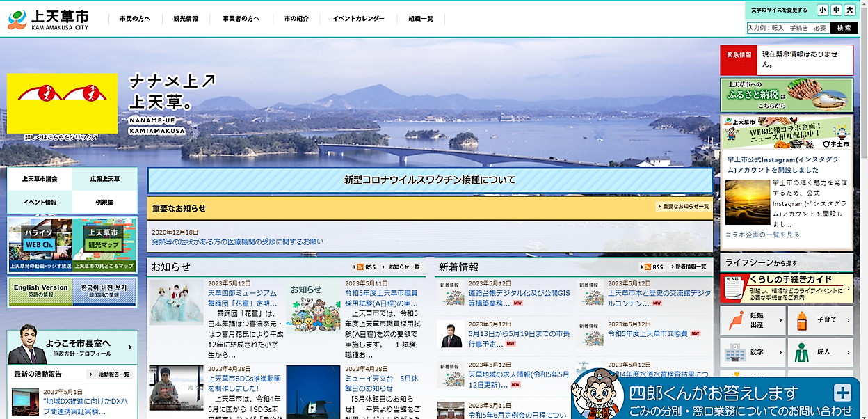Click the Uto sunset Instagram thumbnail
Image resolution: width=868 pixels, height=419 pixels.
(747, 202)
